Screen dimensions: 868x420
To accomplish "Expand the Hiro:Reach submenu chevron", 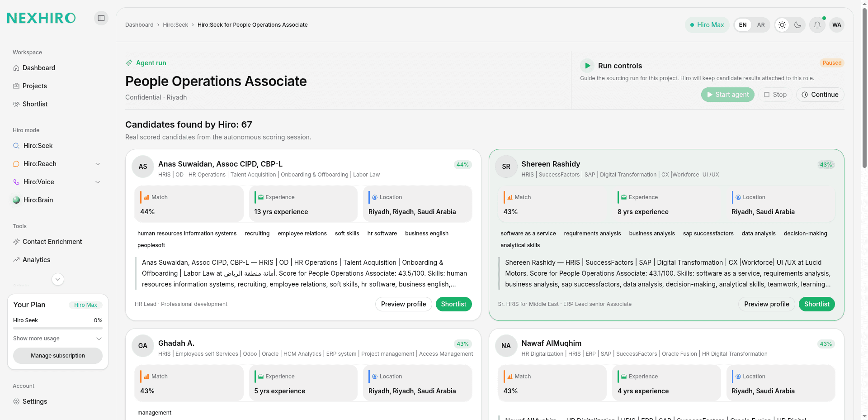I will coord(98,164).
